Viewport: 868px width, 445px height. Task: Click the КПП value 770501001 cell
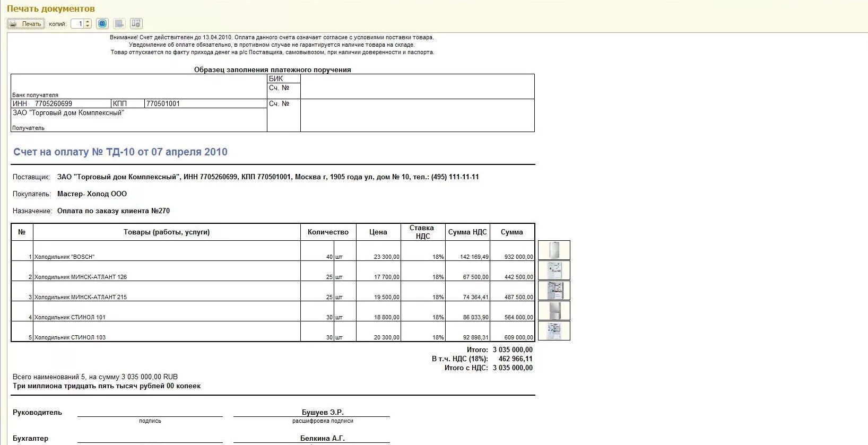click(x=205, y=103)
